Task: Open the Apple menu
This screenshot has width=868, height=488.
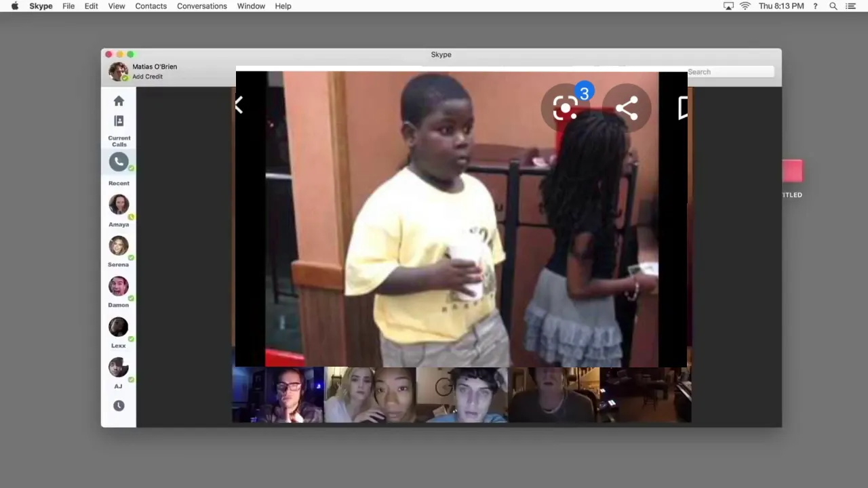Action: 14,6
